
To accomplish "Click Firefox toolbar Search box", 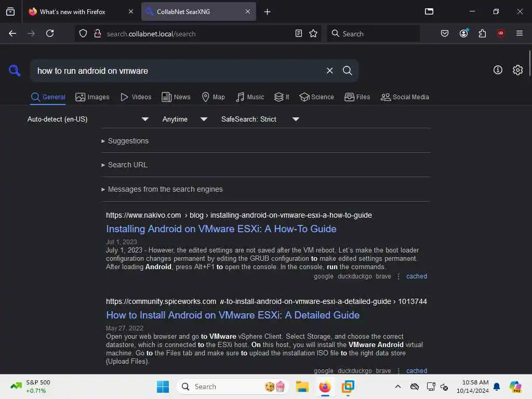I will [x=373, y=33].
